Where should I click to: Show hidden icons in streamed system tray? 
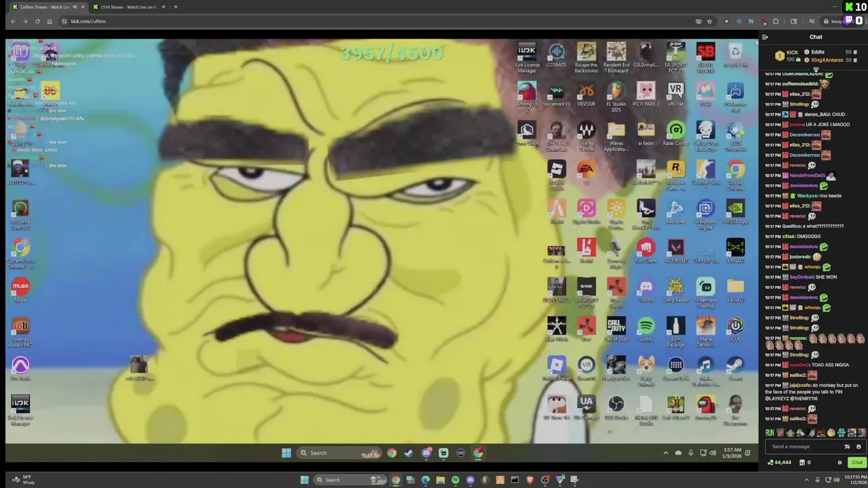click(665, 453)
